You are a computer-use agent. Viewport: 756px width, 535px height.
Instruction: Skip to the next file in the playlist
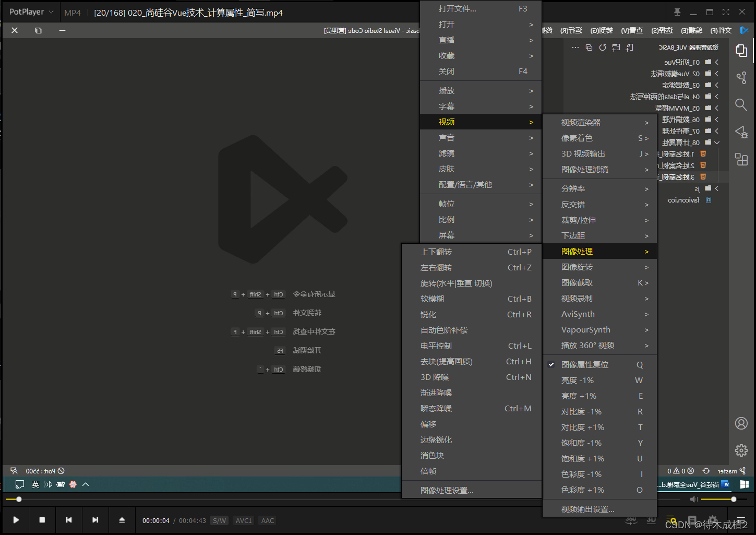[95, 520]
